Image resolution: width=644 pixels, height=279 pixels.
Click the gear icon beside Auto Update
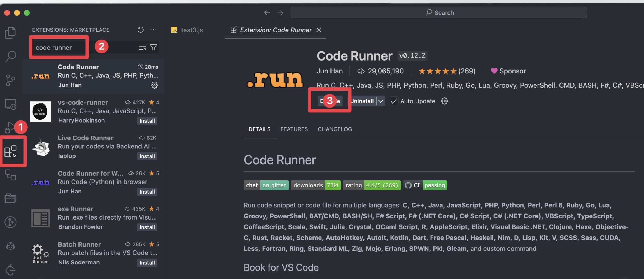click(445, 101)
